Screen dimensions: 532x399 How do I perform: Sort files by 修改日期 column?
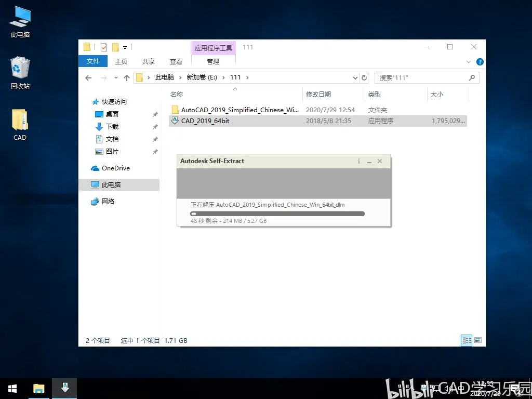[x=318, y=95]
